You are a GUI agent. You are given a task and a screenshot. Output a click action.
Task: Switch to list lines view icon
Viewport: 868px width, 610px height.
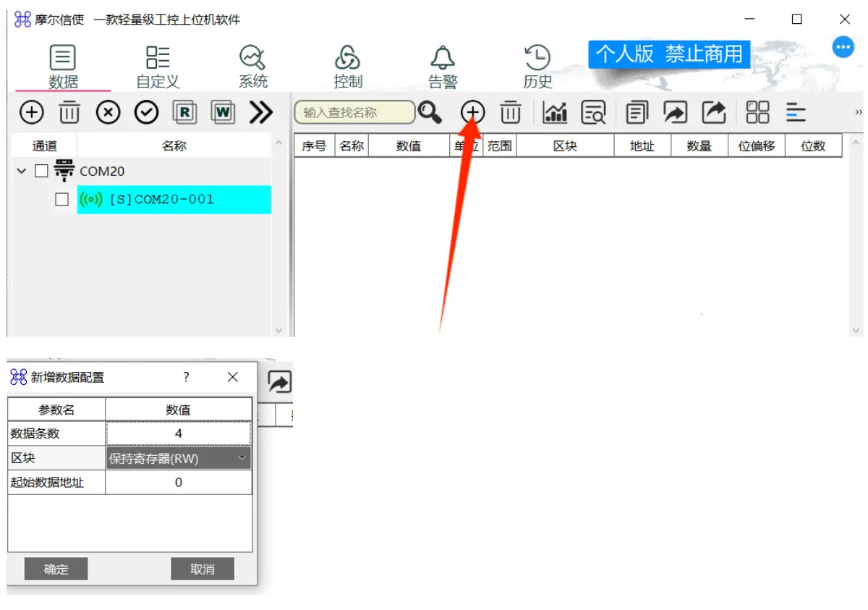pyautogui.click(x=796, y=112)
